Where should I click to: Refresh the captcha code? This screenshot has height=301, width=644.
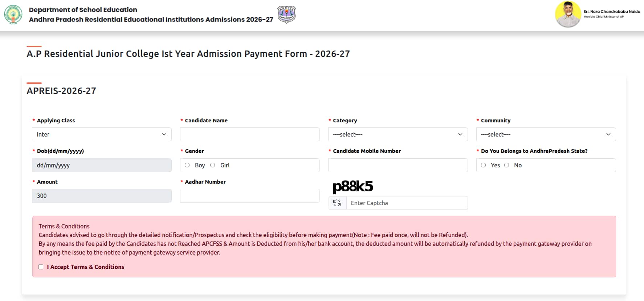click(337, 203)
